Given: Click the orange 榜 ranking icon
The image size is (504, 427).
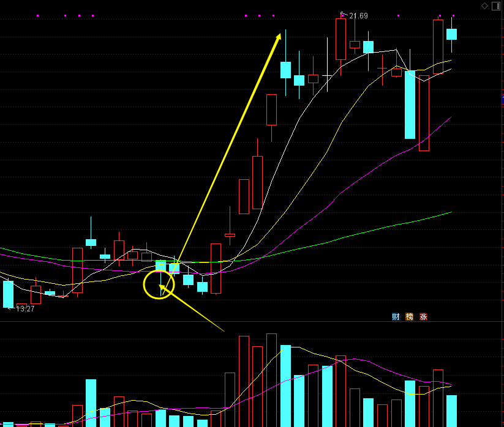Looking at the screenshot, I should tap(410, 316).
